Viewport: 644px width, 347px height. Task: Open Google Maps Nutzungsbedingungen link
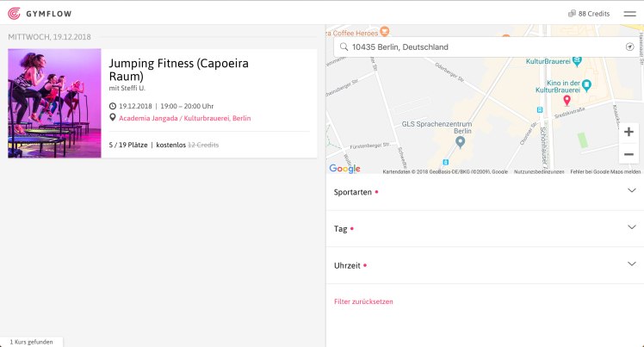(538, 171)
